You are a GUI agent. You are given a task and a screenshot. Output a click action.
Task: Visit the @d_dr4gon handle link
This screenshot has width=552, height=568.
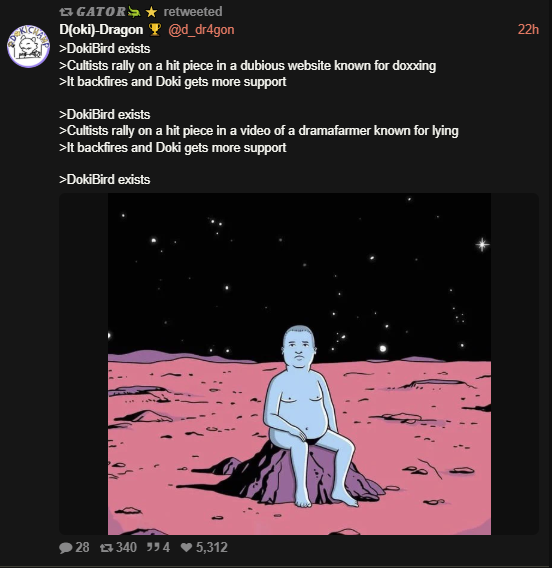[201, 29]
